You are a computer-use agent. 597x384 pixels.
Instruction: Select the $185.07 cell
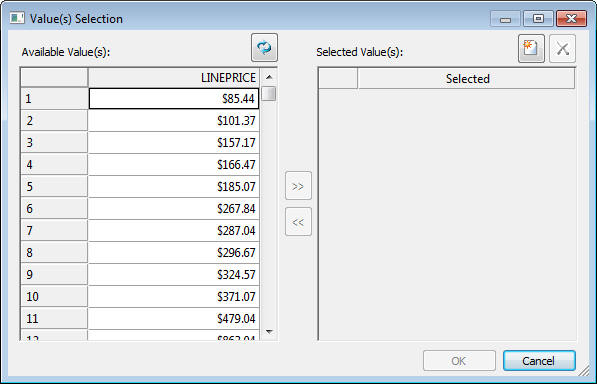[174, 186]
